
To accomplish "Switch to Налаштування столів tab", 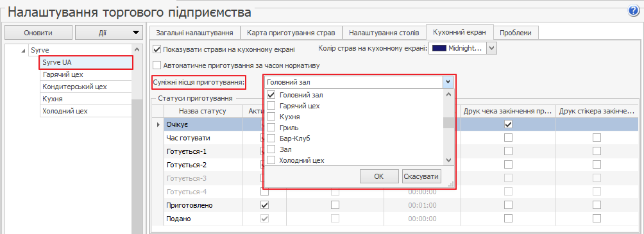I will (x=384, y=33).
